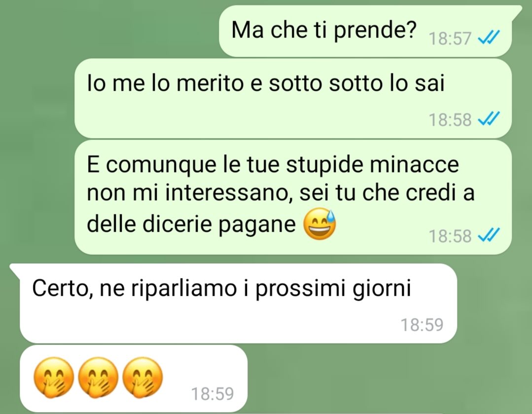Select the 'Io me lo merito' message
532x414 pixels.
[293, 99]
